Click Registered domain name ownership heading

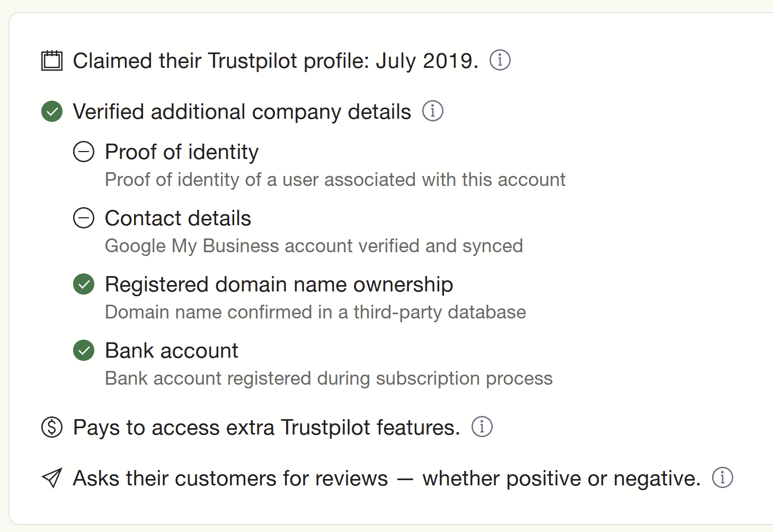pos(279,285)
